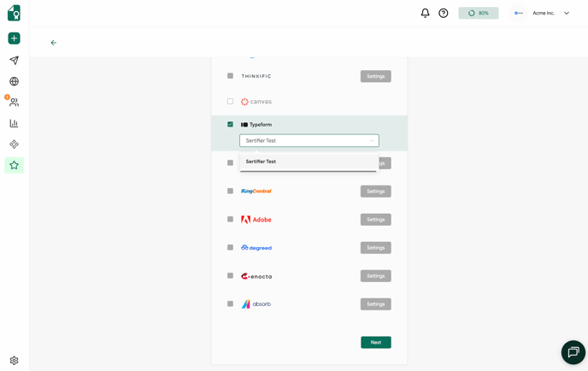Expand the Acme Inc. account dropdown
Image resolution: width=588 pixels, height=371 pixels.
pyautogui.click(x=566, y=13)
